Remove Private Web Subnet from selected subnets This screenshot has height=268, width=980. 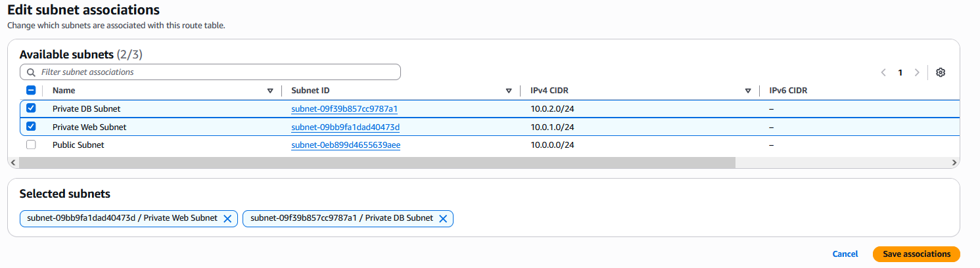(227, 219)
